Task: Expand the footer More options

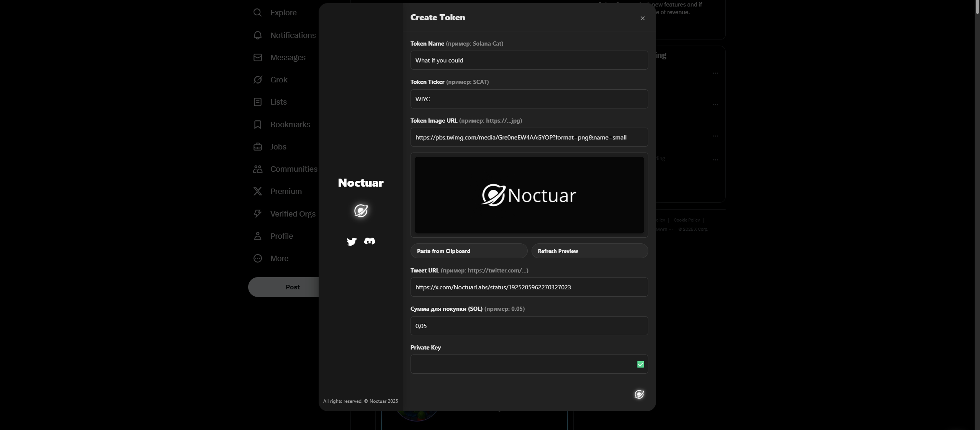Action: [x=664, y=230]
